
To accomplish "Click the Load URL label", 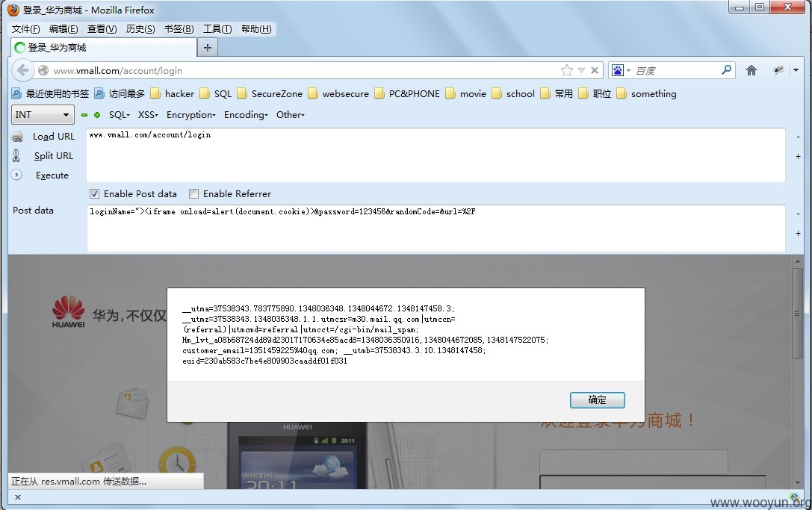I will [54, 137].
